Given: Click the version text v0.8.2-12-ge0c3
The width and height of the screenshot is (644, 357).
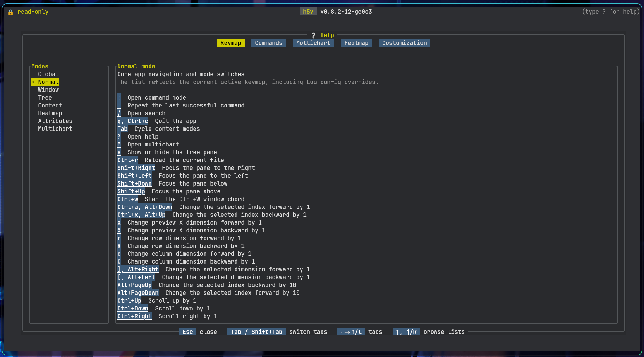Looking at the screenshot, I should (346, 12).
